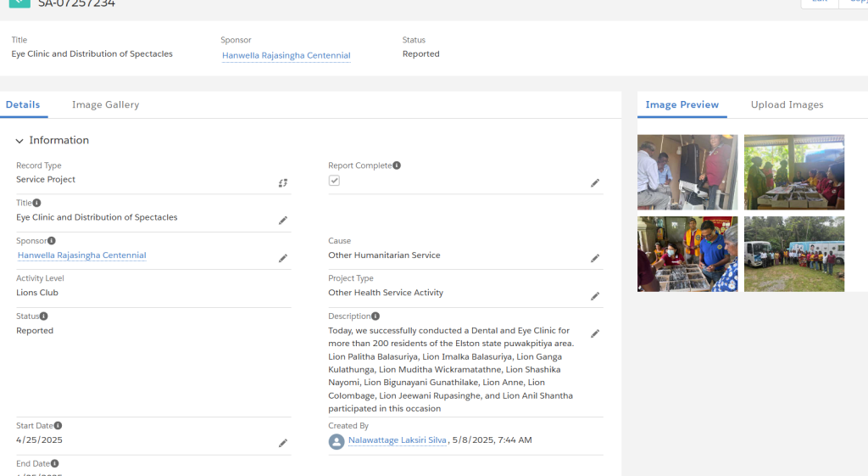The height and width of the screenshot is (476, 868).
Task: Open info tooltip next to Description label
Action: [x=376, y=316]
